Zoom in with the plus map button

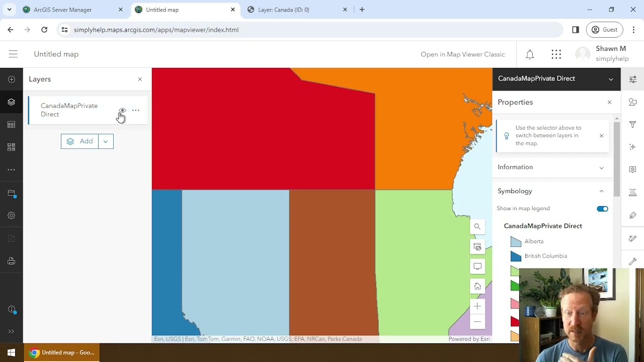click(x=477, y=306)
